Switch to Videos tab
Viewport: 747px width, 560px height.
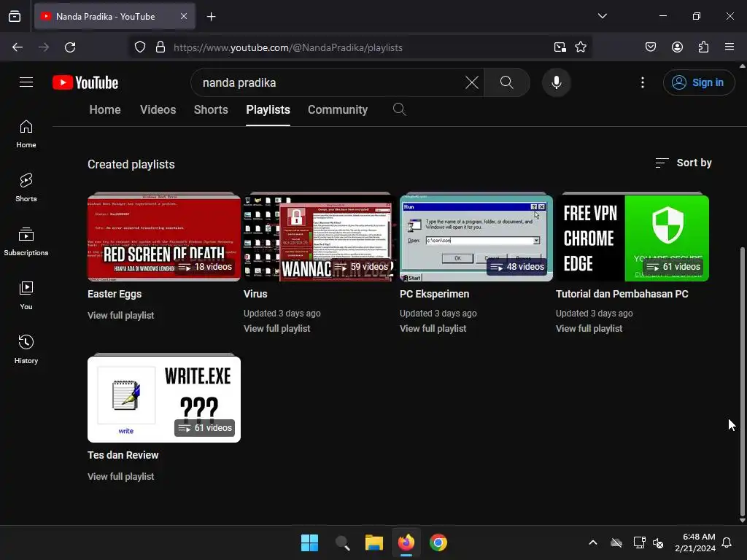(158, 109)
